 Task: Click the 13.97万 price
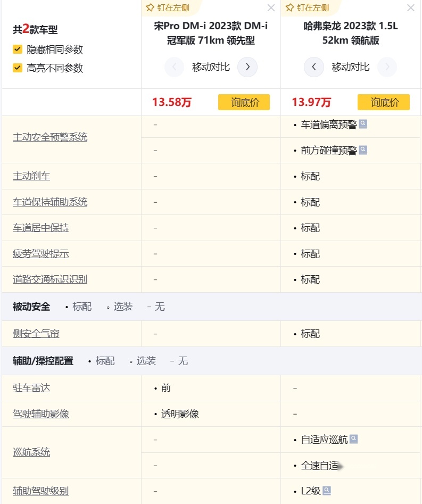[311, 102]
